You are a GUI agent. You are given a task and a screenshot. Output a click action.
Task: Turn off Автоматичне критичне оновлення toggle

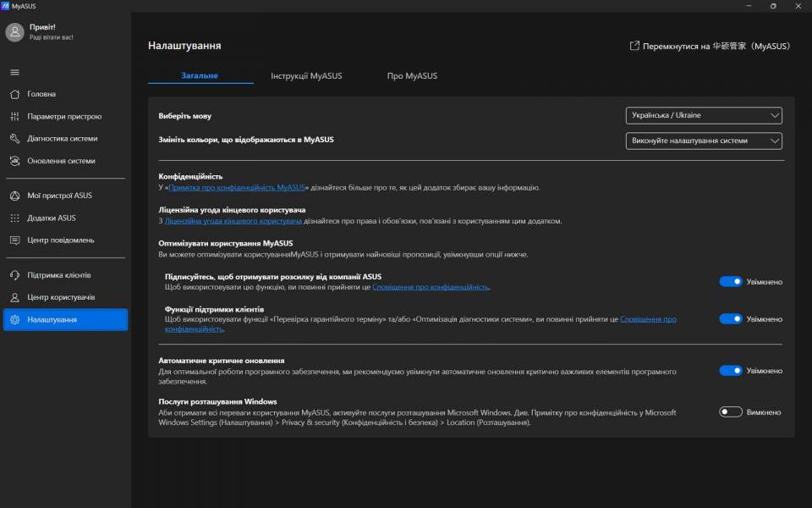[x=731, y=371]
